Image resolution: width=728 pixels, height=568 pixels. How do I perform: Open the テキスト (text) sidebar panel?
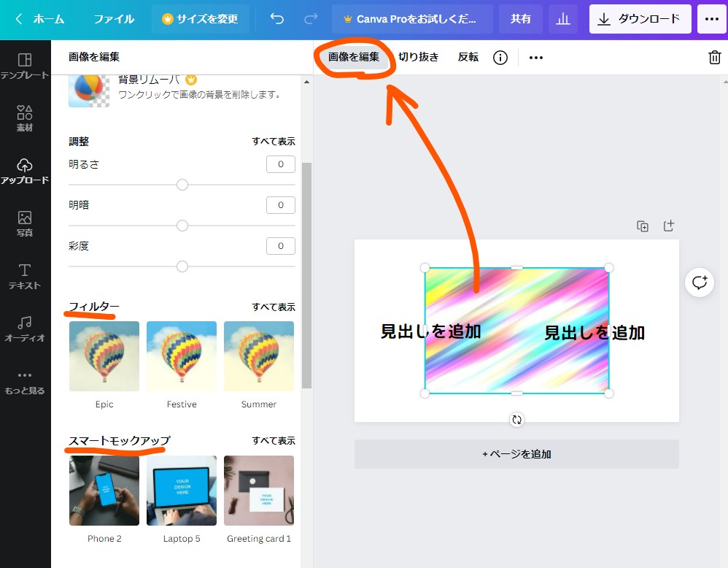tap(25, 276)
